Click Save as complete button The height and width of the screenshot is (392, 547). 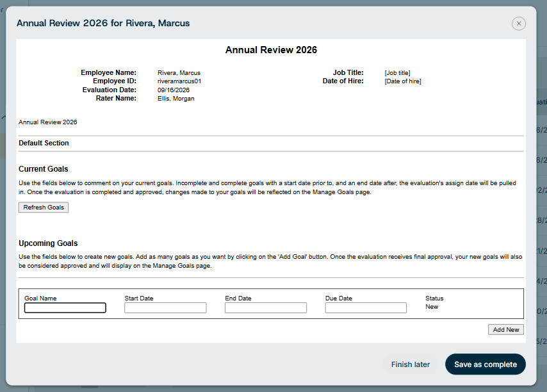[486, 364]
